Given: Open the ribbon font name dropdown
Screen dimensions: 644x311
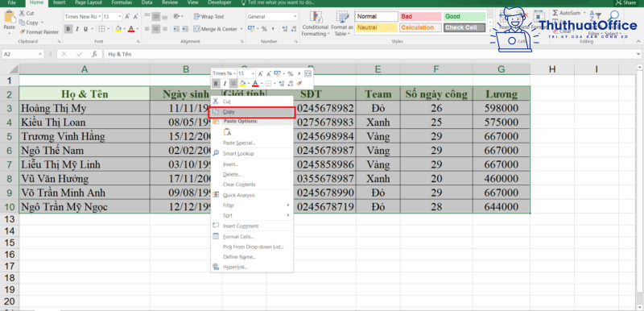Looking at the screenshot, I should pyautogui.click(x=99, y=17).
